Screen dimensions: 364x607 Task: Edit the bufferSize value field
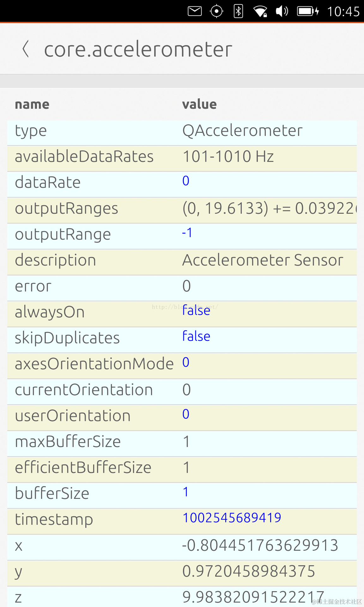(186, 492)
